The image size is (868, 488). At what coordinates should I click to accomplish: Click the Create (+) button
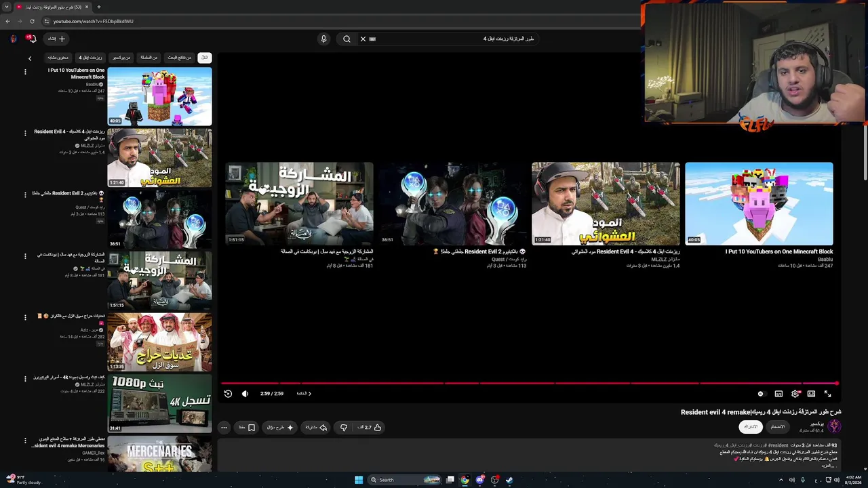coord(57,39)
